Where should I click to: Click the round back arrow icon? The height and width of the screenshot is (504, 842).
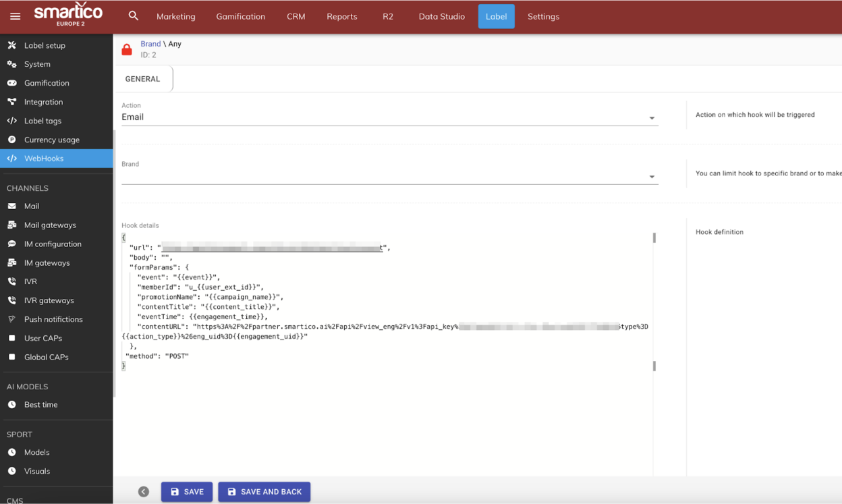pos(144,492)
